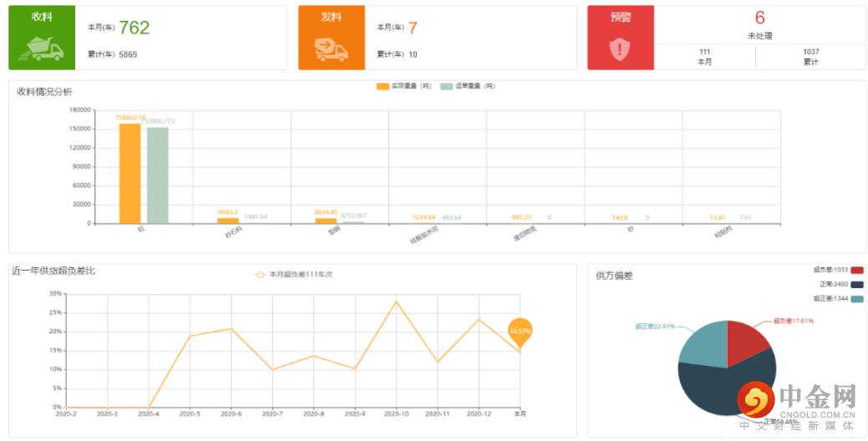Click the 2020-9 x-axis label
This screenshot has width=868, height=441.
pyautogui.click(x=355, y=413)
